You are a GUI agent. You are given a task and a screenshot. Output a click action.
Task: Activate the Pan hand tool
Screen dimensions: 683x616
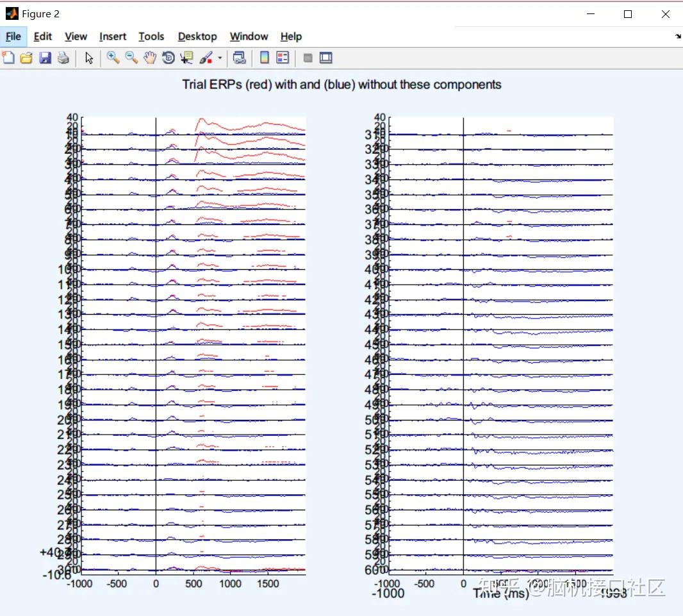(150, 58)
